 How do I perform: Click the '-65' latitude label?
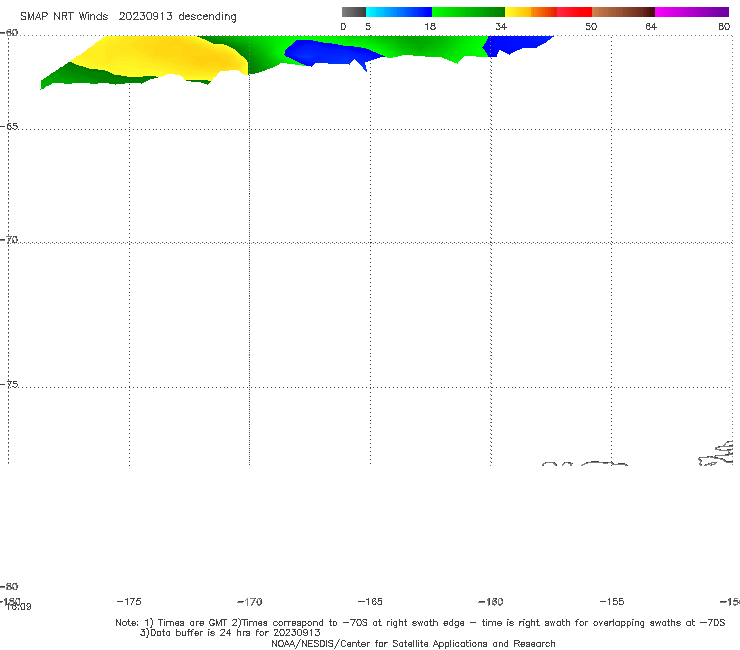(9, 127)
